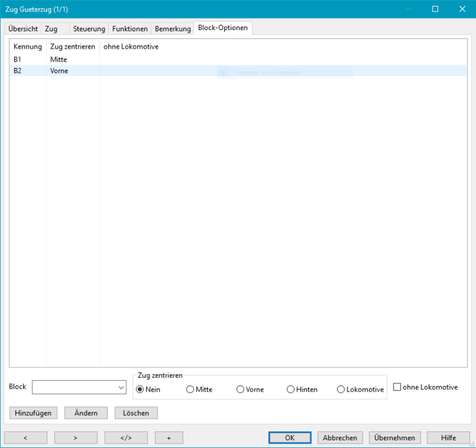
Task: Open the Zug tab
Action: (x=51, y=29)
